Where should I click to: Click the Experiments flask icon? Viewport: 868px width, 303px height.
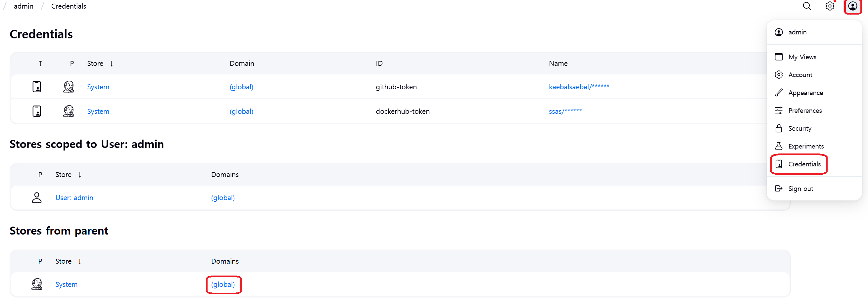click(779, 146)
